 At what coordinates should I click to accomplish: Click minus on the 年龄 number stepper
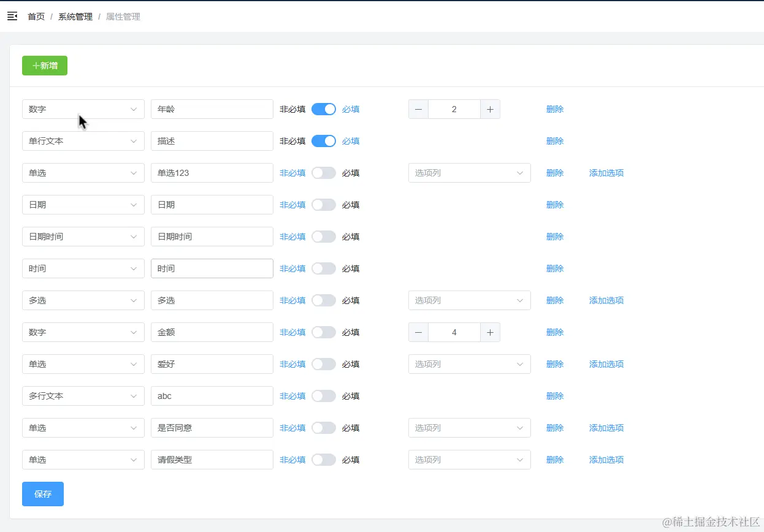[418, 109]
